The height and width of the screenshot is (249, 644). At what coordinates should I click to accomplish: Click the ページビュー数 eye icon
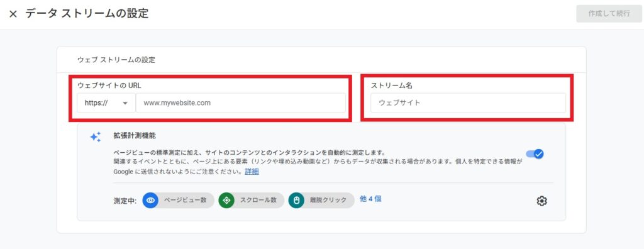[151, 201]
